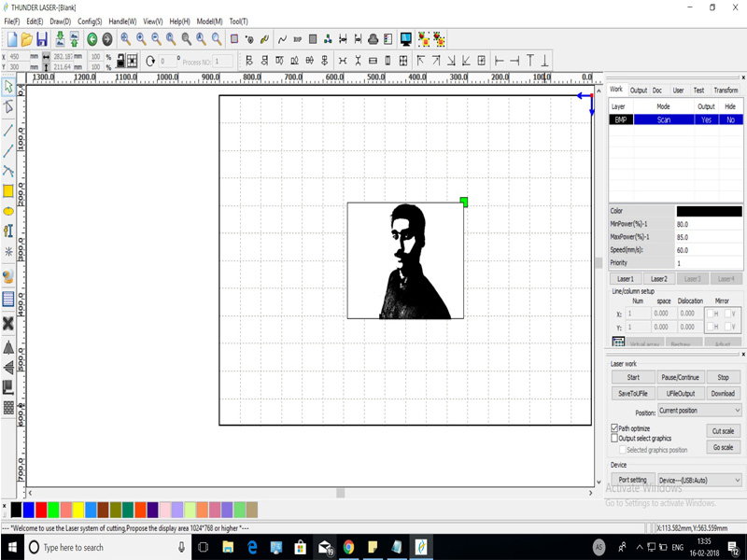The height and width of the screenshot is (560, 747).
Task: Switch to the Transform tab
Action: tap(726, 91)
